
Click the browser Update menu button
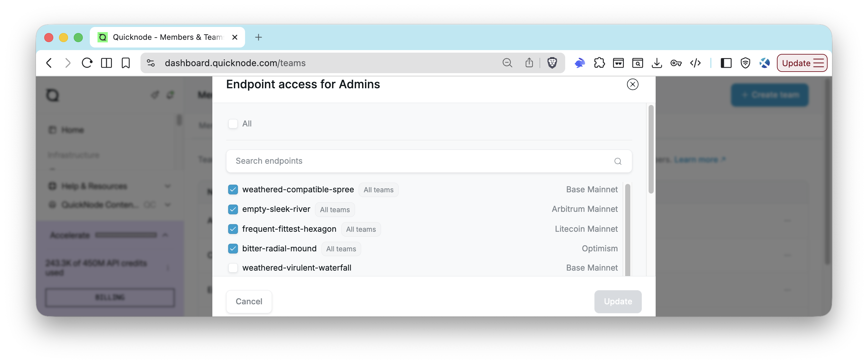click(802, 63)
